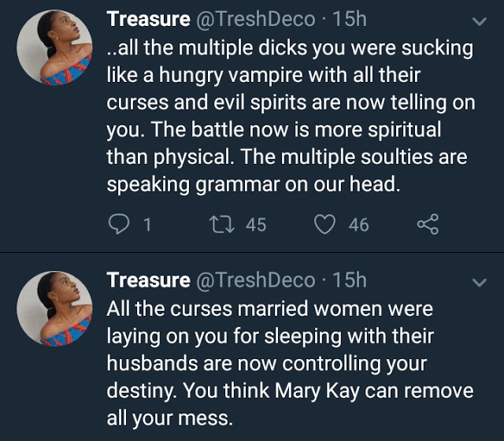Open the first tweet's profile picture

(x=54, y=48)
